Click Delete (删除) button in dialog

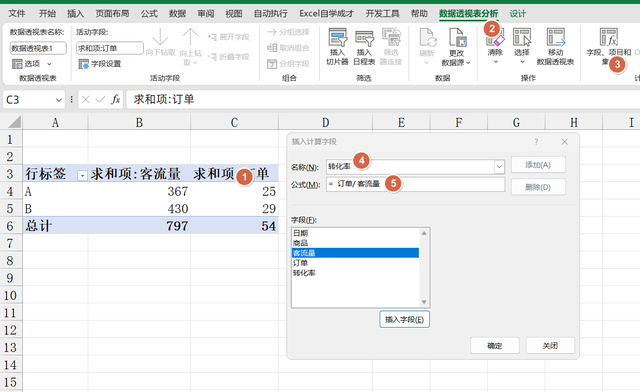pyautogui.click(x=538, y=187)
